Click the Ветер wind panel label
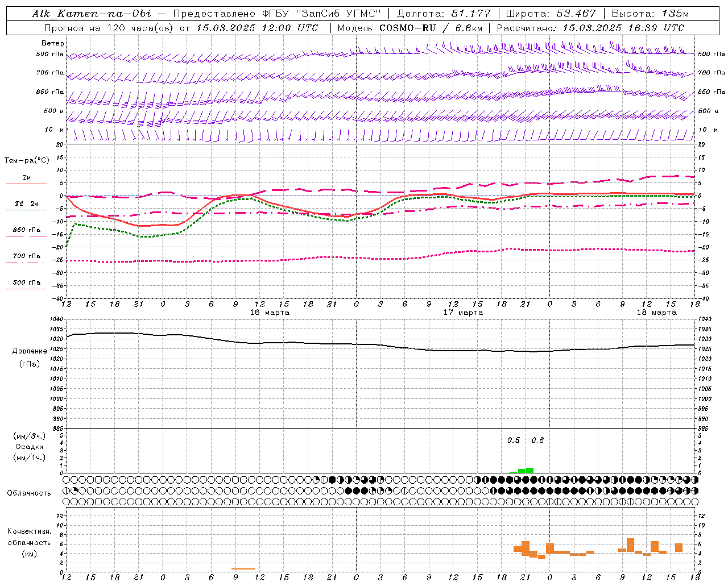This screenshot has height=582, width=728. click(x=53, y=43)
